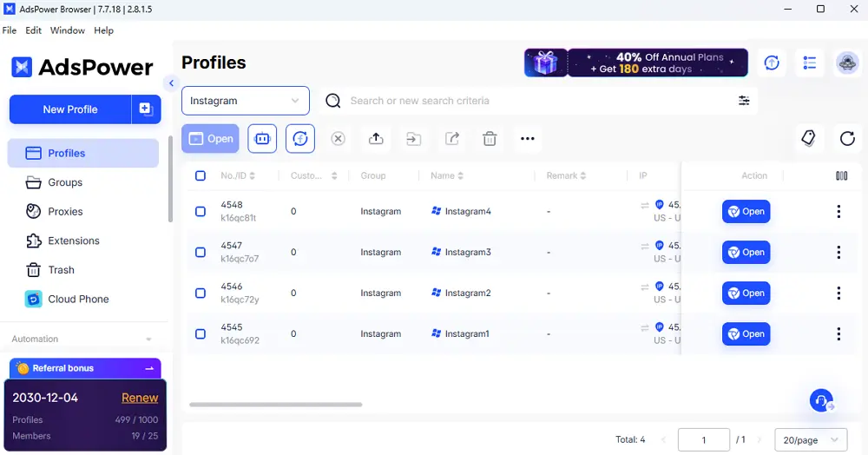Open the Edit menu
The image size is (868, 455).
[x=33, y=30]
